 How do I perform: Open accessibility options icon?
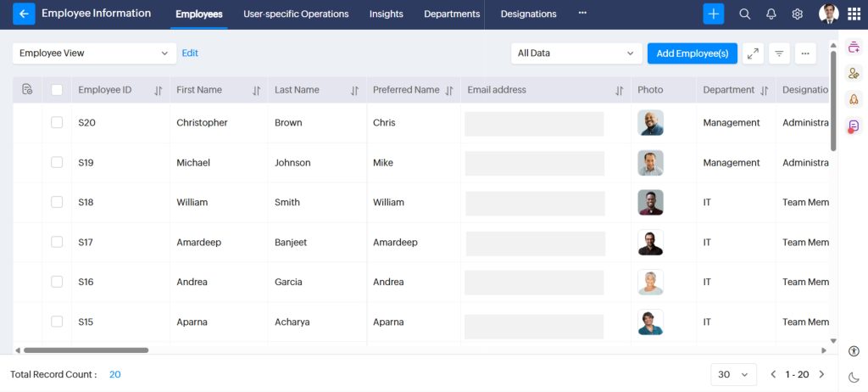854,351
